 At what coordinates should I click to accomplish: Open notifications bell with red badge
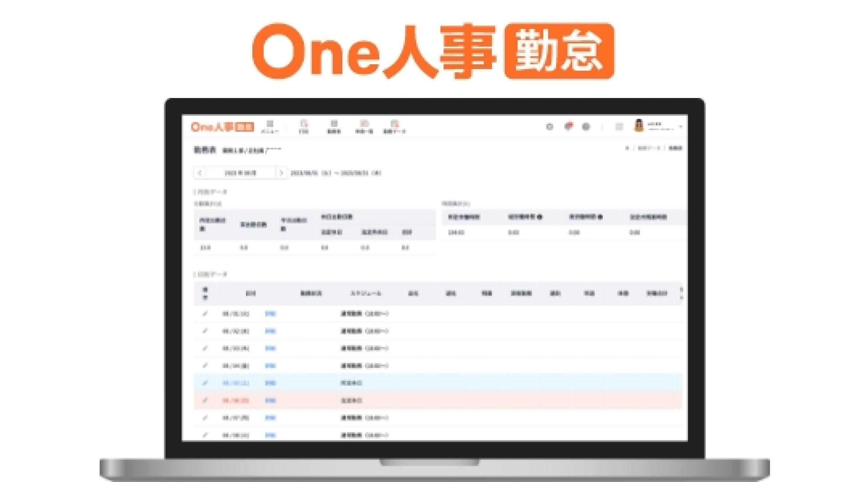[569, 126]
